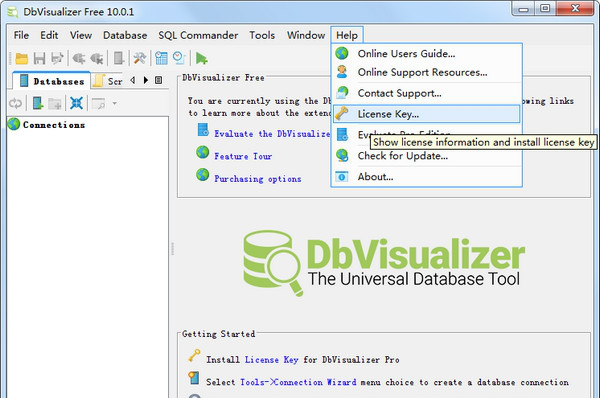Close the open Help menu
Image resolution: width=600 pixels, height=413 pixels.
(x=347, y=35)
